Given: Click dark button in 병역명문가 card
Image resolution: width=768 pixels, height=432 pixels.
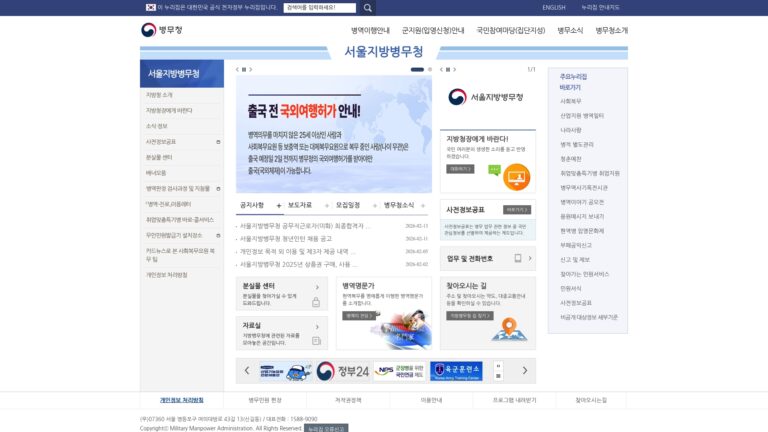Looking at the screenshot, I should (x=360, y=316).
